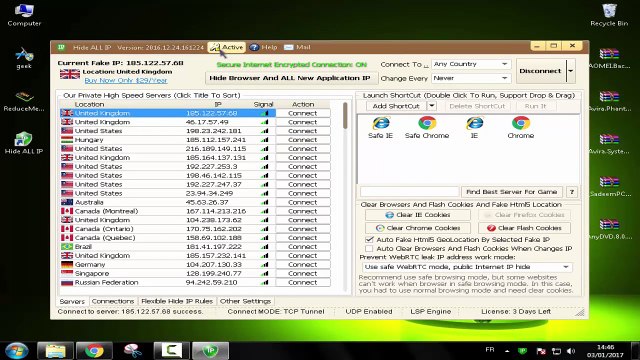Open Hide ALL IP desktop shortcut
Image resolution: width=640 pixels, height=360 pixels.
pos(24,144)
